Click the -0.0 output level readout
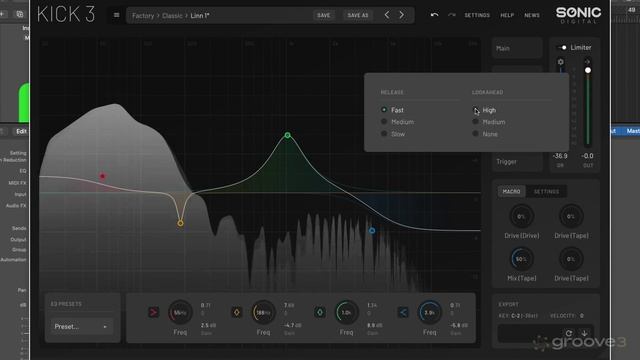This screenshot has height=360, width=640. pyautogui.click(x=588, y=156)
